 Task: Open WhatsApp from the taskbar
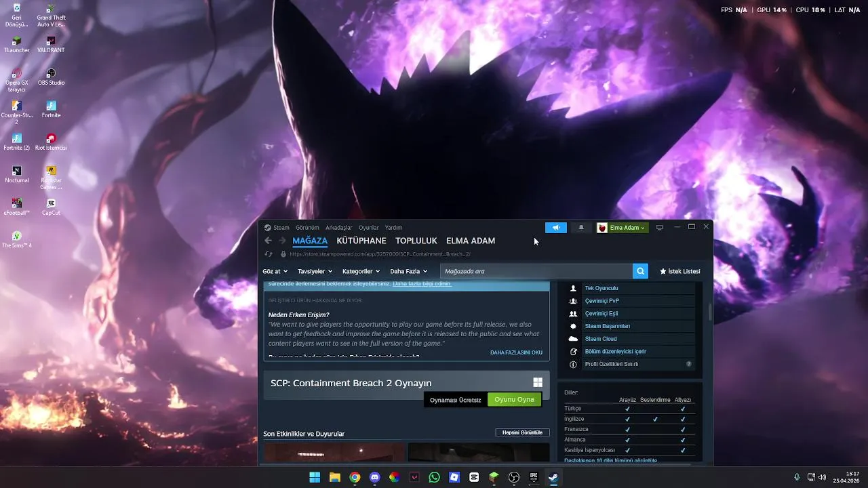[434, 477]
